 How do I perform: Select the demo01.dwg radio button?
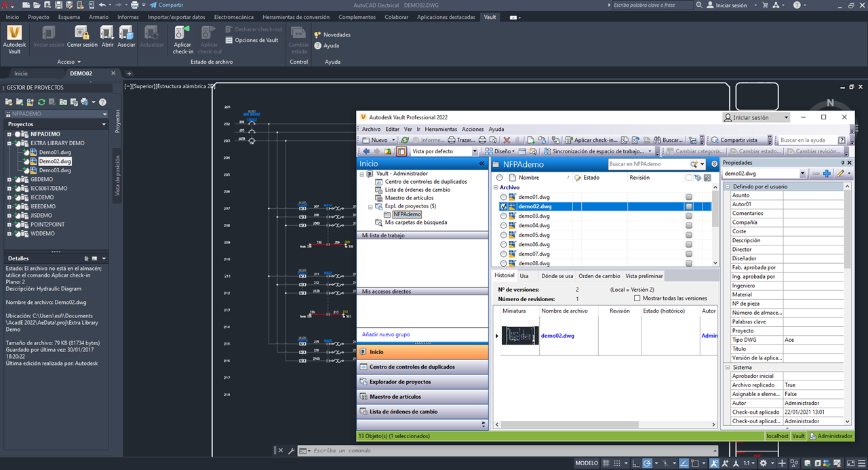[x=503, y=197]
